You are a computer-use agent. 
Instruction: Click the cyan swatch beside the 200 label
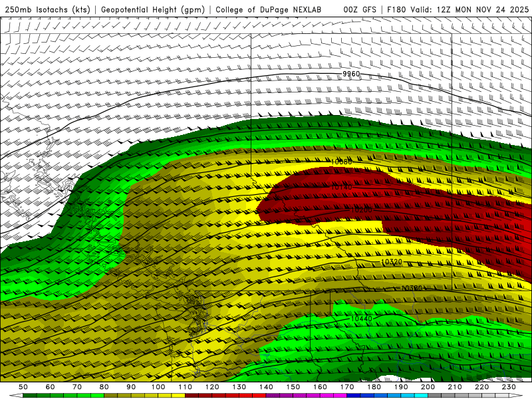(x=421, y=396)
